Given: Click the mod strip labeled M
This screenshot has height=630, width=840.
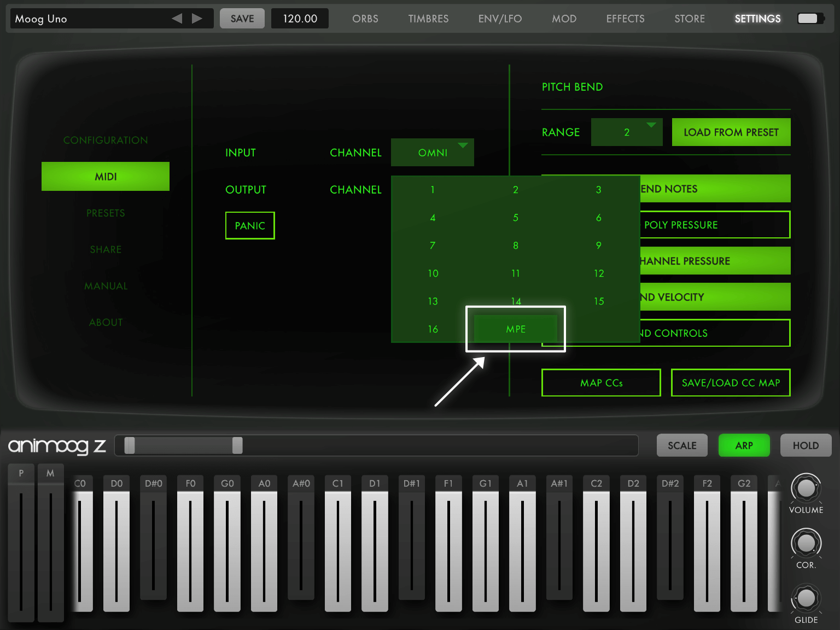Looking at the screenshot, I should [x=50, y=543].
